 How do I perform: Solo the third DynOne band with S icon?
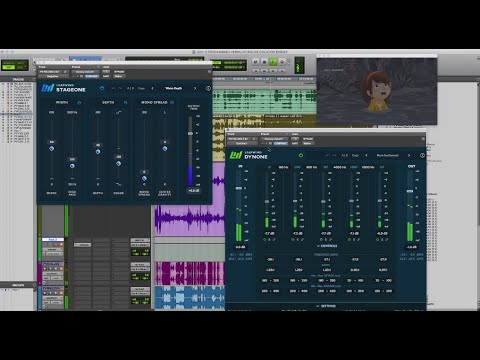coord(326,240)
